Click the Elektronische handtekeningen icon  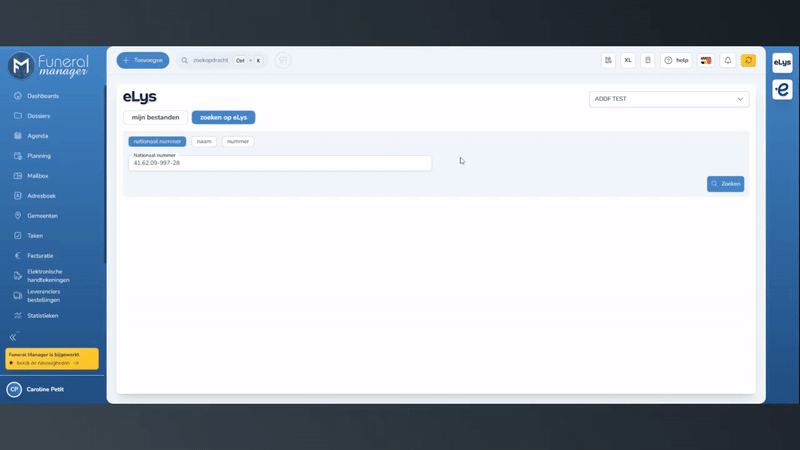pyautogui.click(x=18, y=276)
